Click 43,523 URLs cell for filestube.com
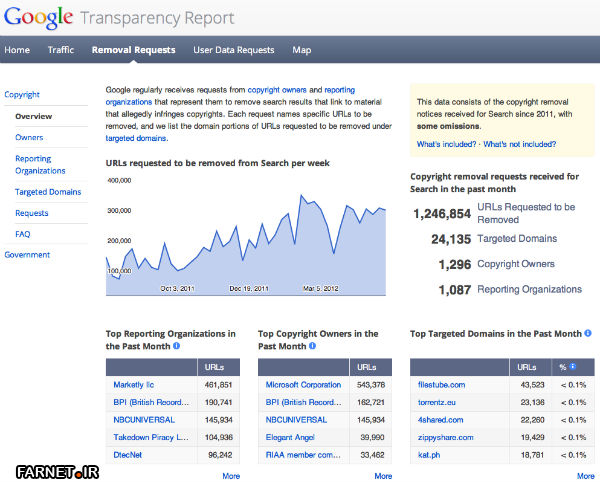The height and width of the screenshot is (483, 600). click(532, 385)
